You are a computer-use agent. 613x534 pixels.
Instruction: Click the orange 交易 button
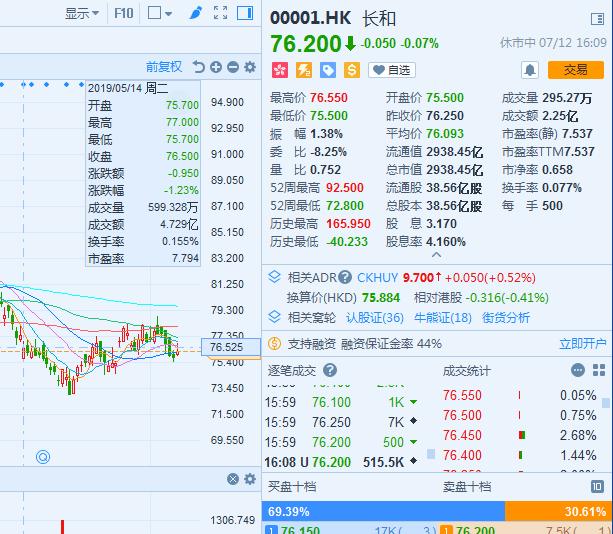(575, 70)
